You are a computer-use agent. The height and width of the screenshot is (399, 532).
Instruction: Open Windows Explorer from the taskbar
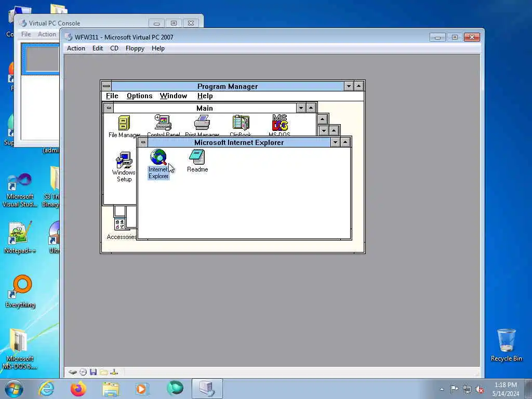[111, 389]
